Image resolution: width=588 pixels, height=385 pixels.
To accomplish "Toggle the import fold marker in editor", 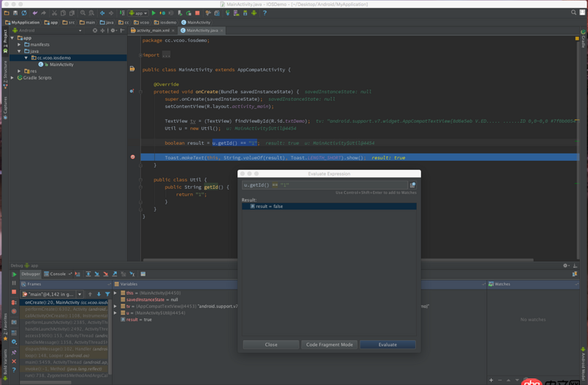I will pyautogui.click(x=140, y=55).
